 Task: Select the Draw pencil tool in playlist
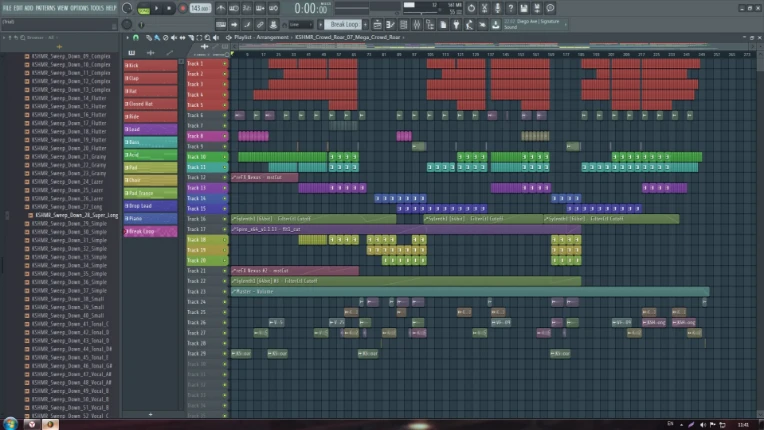149,37
